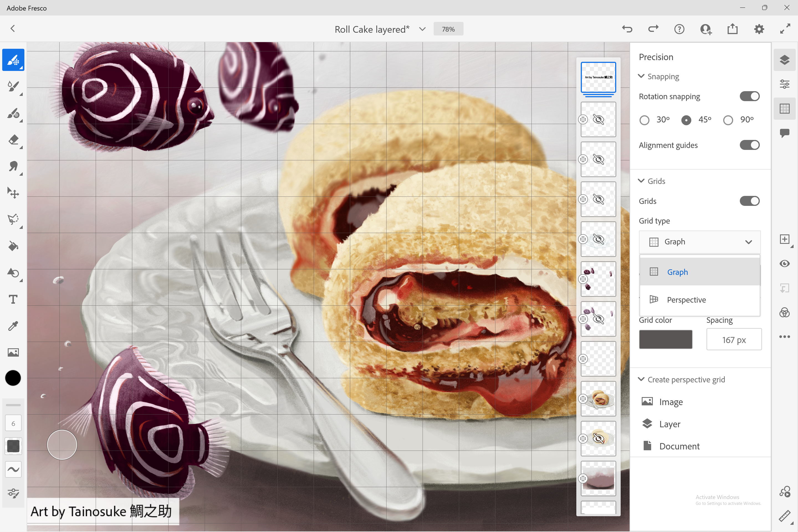Toggle Alignment guides switch
Viewport: 798px width, 532px height.
coord(749,145)
